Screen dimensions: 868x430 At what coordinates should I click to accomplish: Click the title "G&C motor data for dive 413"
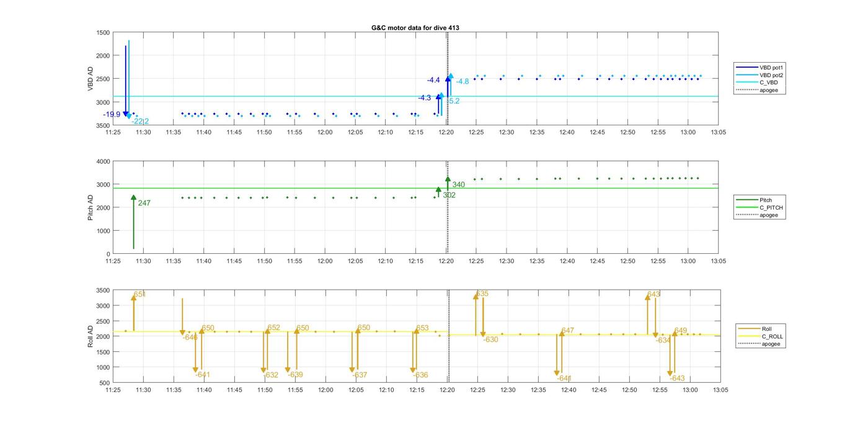[415, 28]
